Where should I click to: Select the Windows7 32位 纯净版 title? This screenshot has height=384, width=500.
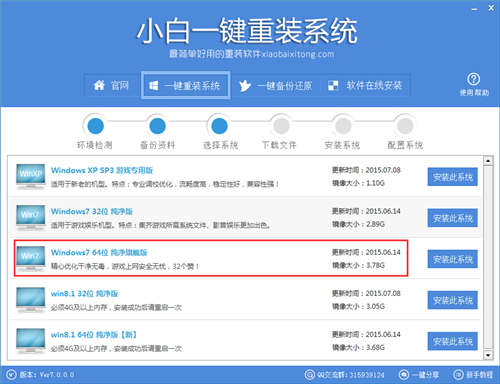[92, 211]
